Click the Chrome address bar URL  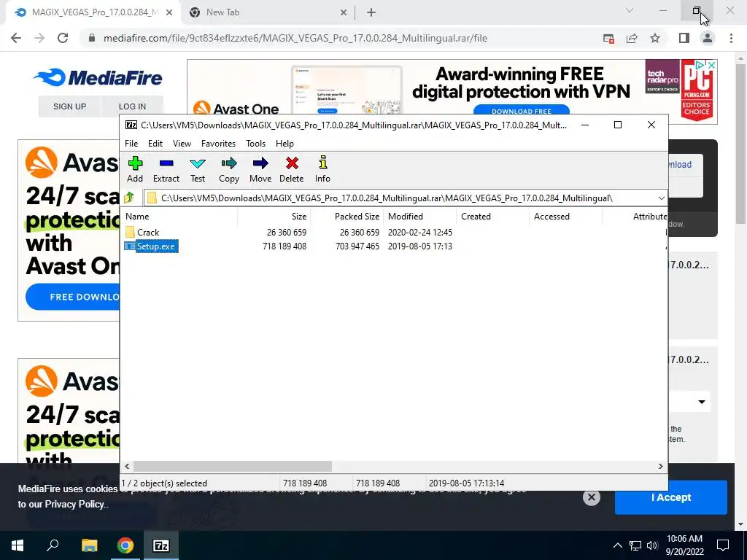pos(295,38)
